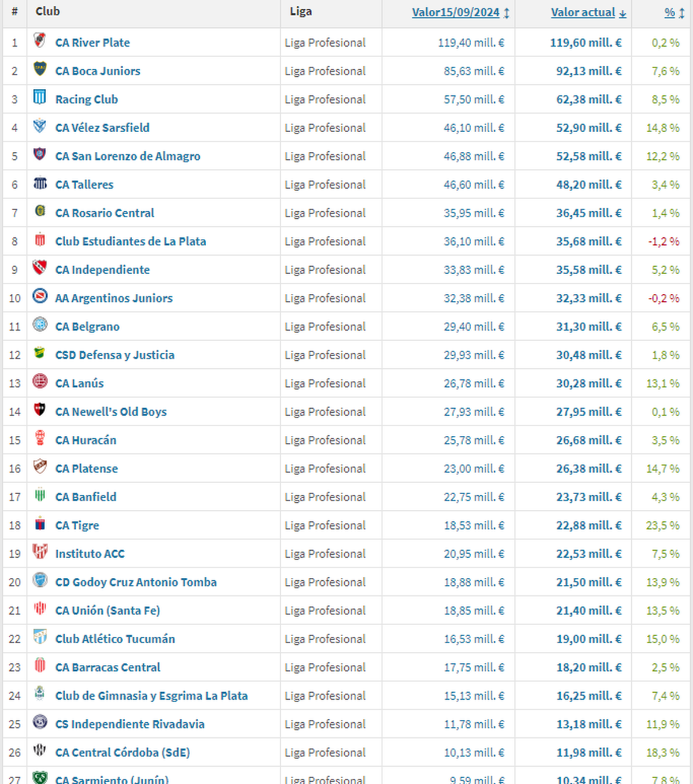The width and height of the screenshot is (693, 784).
Task: Open the CA Barracas Central link
Action: (x=108, y=667)
